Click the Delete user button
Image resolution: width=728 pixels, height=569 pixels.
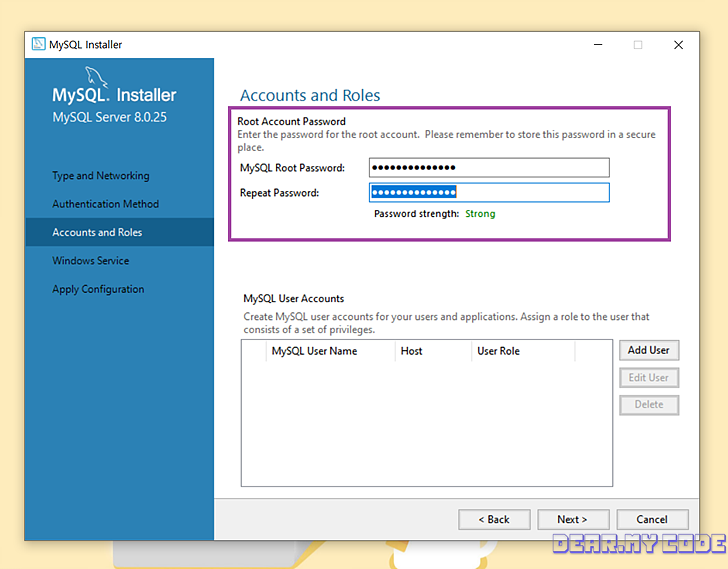(649, 405)
